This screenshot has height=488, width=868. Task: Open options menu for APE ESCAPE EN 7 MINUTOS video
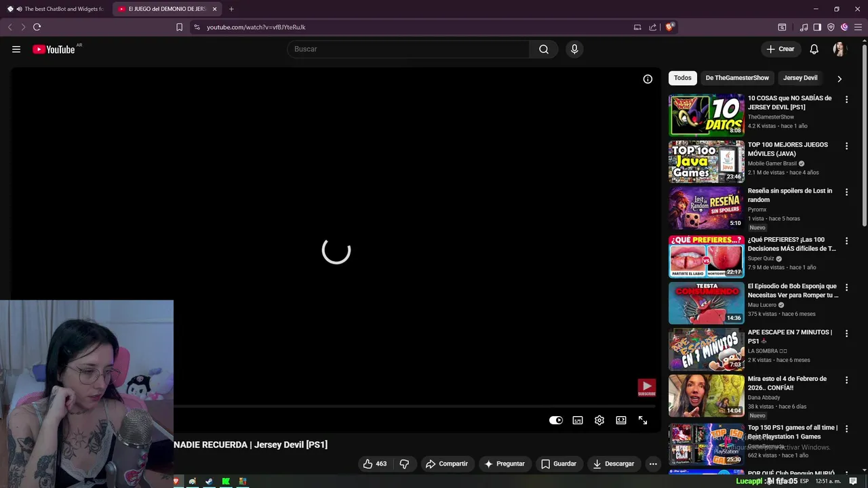pos(846,333)
